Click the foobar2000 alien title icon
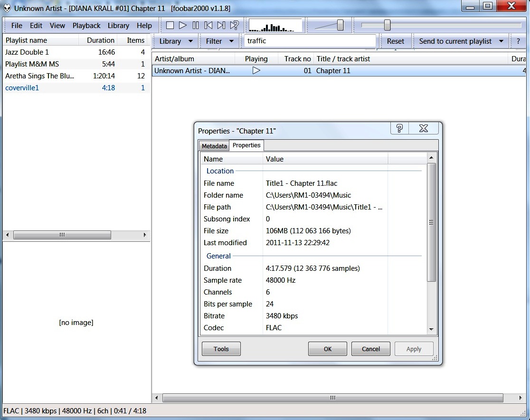The height and width of the screenshot is (420, 530). [x=7, y=8]
